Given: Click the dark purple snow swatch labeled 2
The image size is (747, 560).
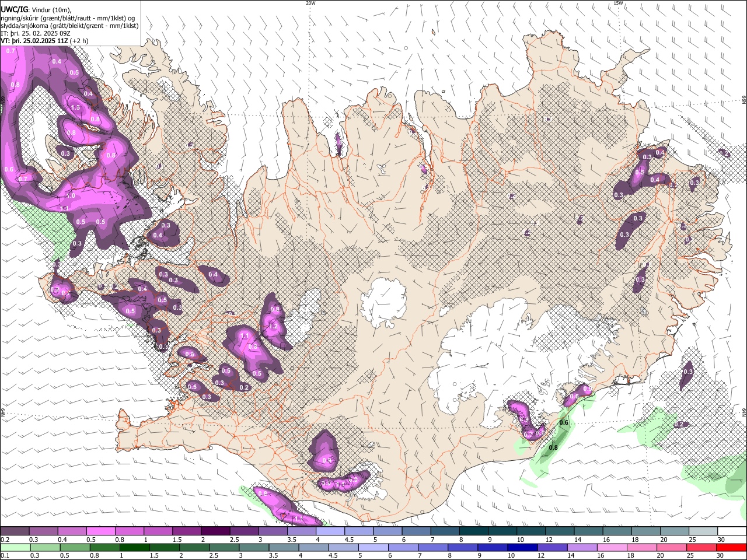Looking at the screenshot, I should click(x=215, y=531).
